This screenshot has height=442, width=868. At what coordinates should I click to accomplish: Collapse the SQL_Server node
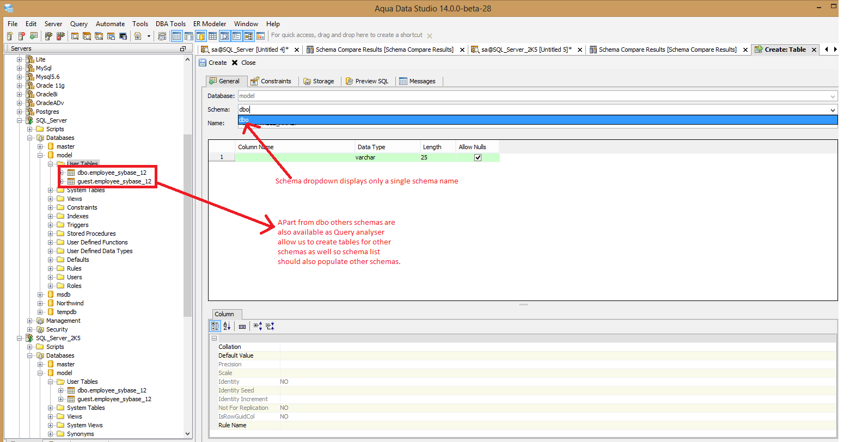click(x=20, y=120)
